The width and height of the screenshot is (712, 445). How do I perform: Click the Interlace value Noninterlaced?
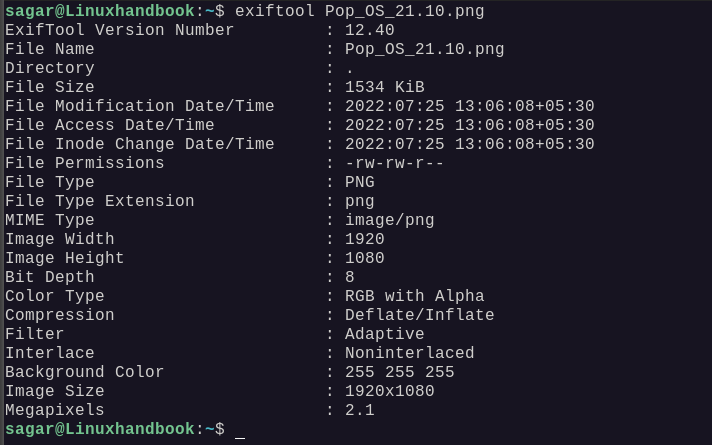(x=409, y=353)
